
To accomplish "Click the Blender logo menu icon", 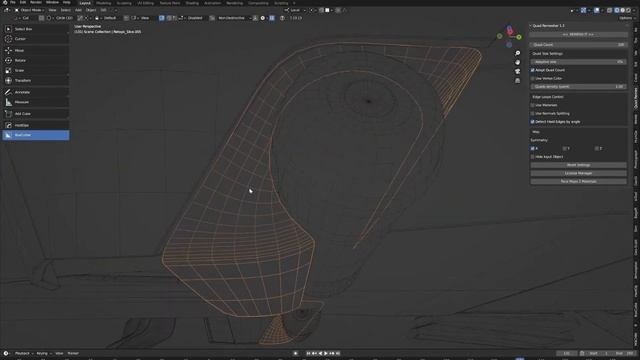I will pos(5,2).
